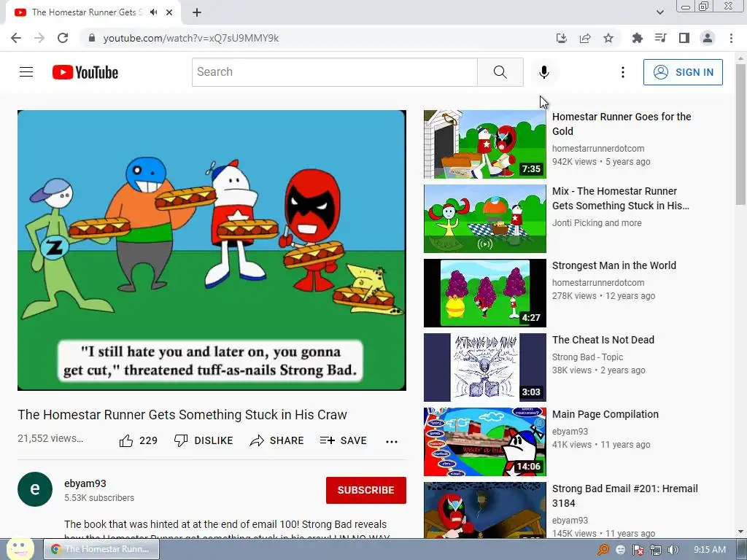Focus the YouTube Search field
The image size is (747, 560).
[x=334, y=72]
